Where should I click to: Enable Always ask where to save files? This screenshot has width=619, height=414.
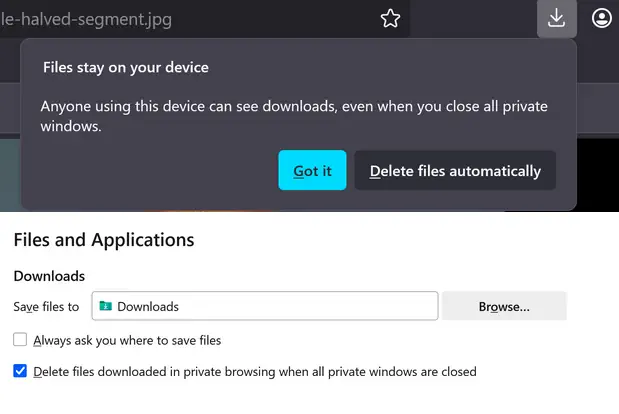(x=20, y=340)
